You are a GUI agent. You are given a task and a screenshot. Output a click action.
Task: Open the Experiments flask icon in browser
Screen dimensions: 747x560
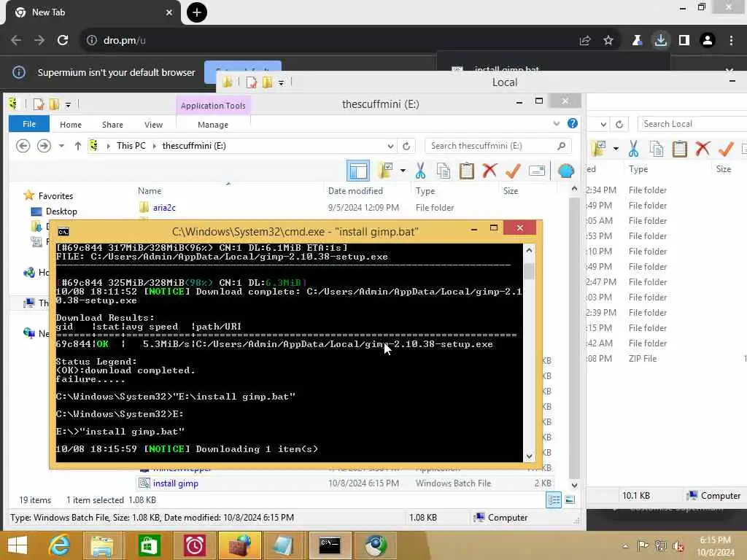click(x=637, y=40)
